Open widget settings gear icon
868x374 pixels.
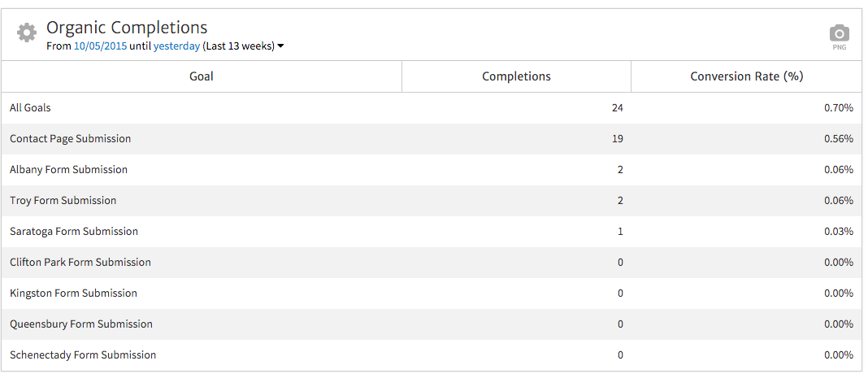pos(27,33)
